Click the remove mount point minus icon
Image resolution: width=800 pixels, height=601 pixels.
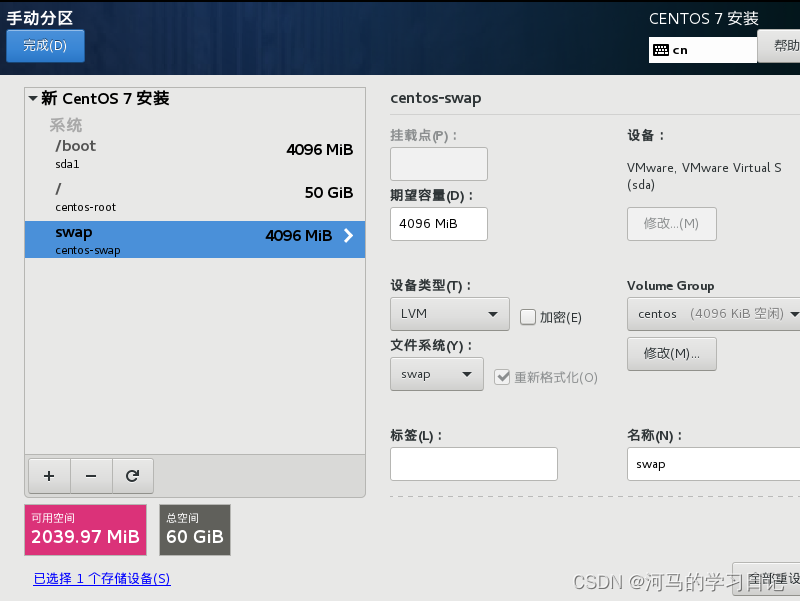[91, 476]
